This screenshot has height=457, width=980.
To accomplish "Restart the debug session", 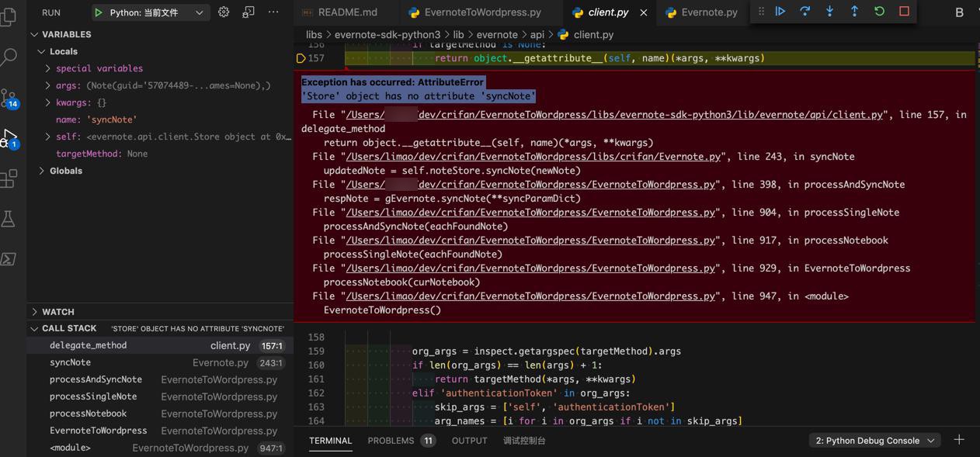I will tap(880, 12).
